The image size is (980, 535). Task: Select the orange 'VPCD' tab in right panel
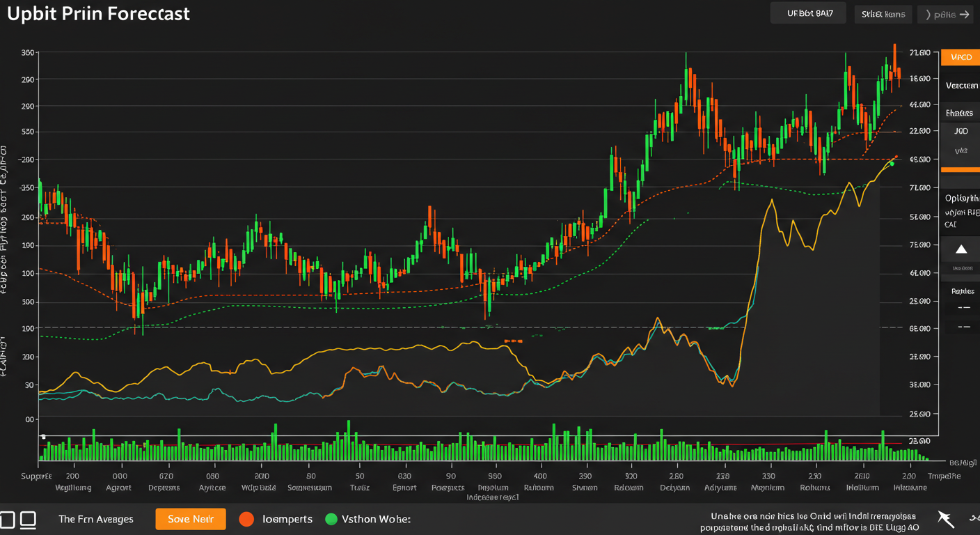point(961,57)
